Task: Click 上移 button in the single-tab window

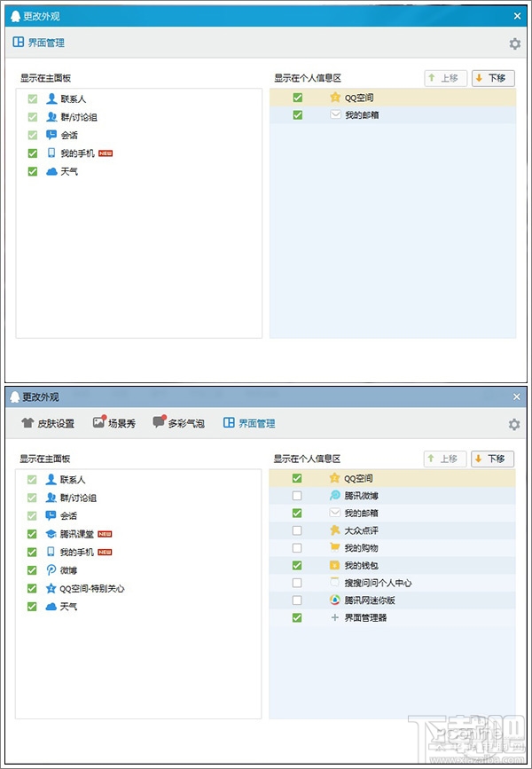Action: click(x=445, y=78)
